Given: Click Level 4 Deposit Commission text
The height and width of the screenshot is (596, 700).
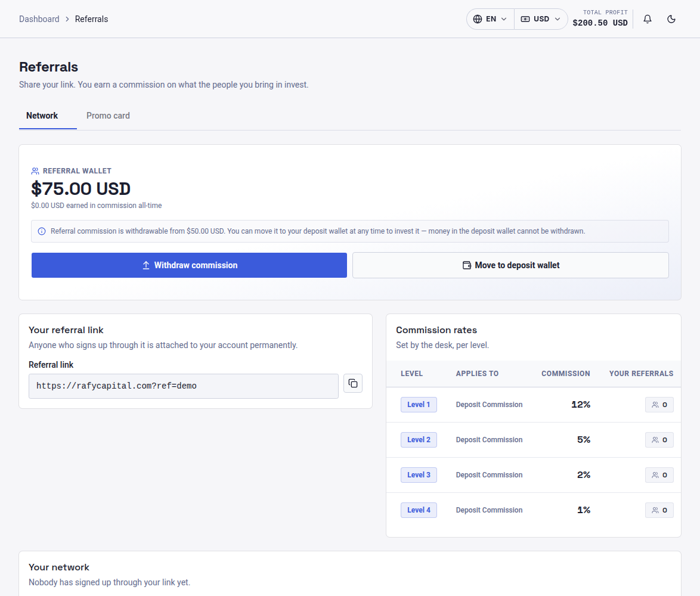Looking at the screenshot, I should pos(490,510).
